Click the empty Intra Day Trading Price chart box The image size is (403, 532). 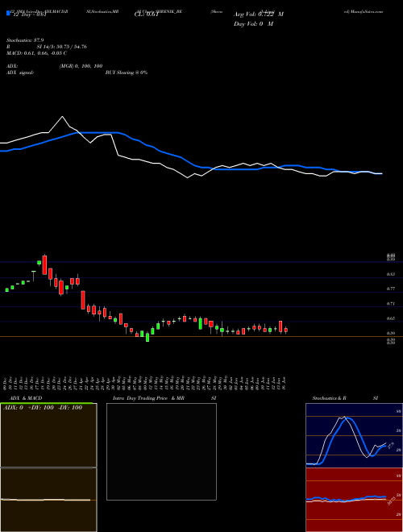[x=161, y=451]
